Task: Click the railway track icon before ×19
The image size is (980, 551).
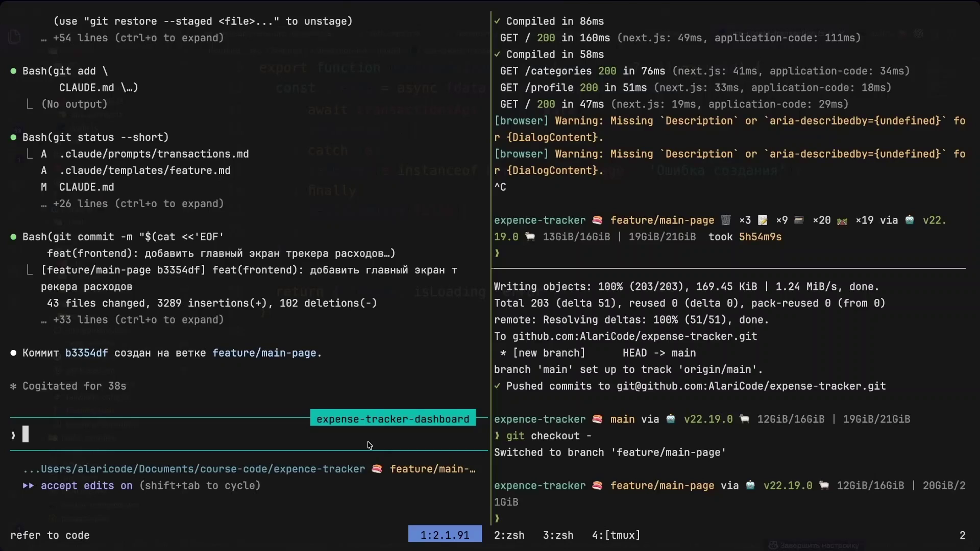Action: click(842, 220)
